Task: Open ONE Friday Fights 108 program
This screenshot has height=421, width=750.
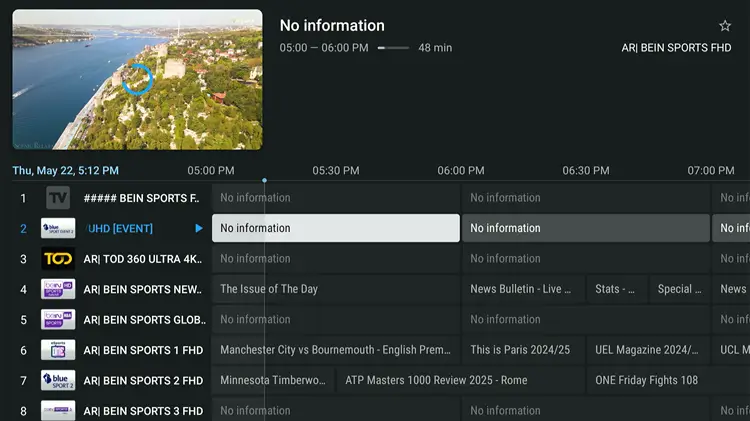Action: click(669, 380)
